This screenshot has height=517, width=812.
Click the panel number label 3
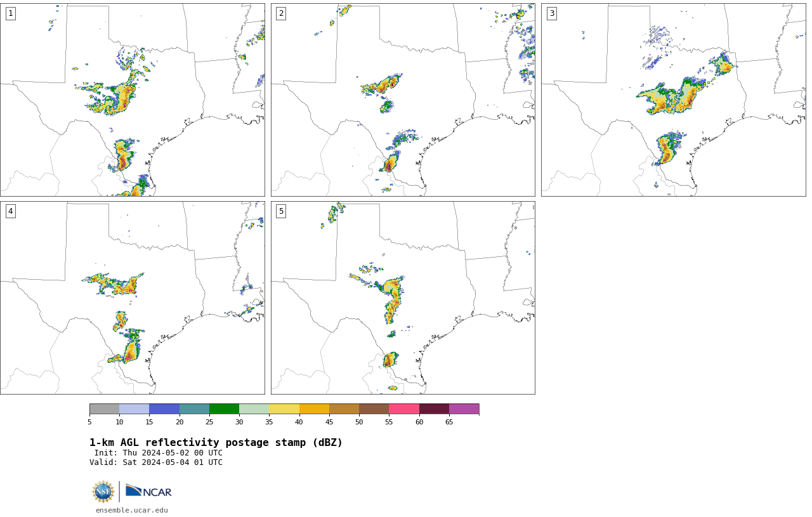[551, 13]
